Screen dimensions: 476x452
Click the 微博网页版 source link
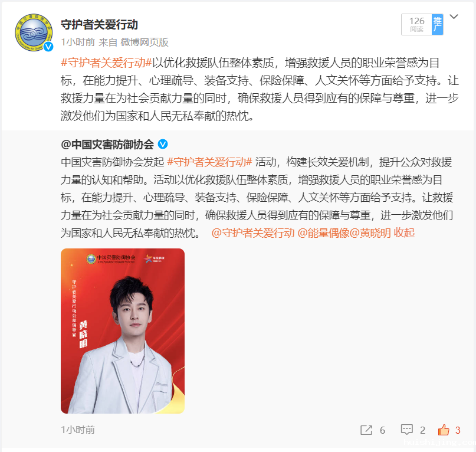point(144,42)
